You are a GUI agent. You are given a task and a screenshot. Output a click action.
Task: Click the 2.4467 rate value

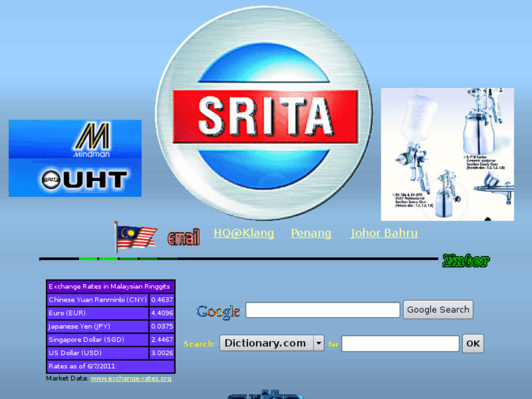[x=162, y=340]
